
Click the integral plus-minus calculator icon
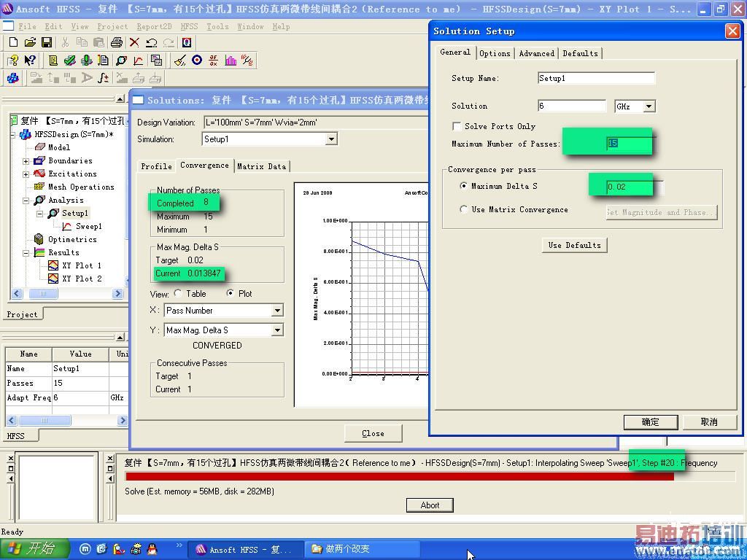(104, 77)
